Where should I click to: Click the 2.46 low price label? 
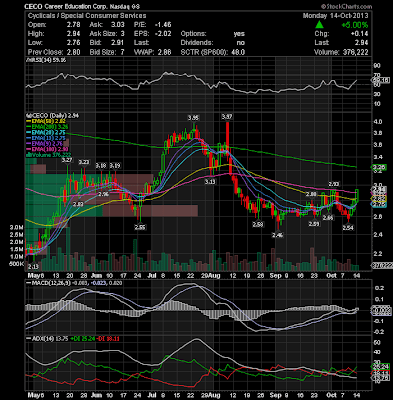click(x=277, y=235)
